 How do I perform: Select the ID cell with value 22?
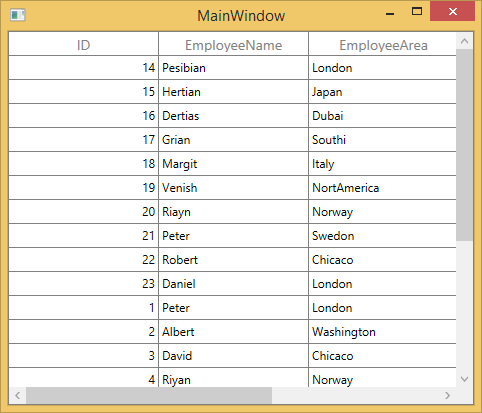pos(84,260)
